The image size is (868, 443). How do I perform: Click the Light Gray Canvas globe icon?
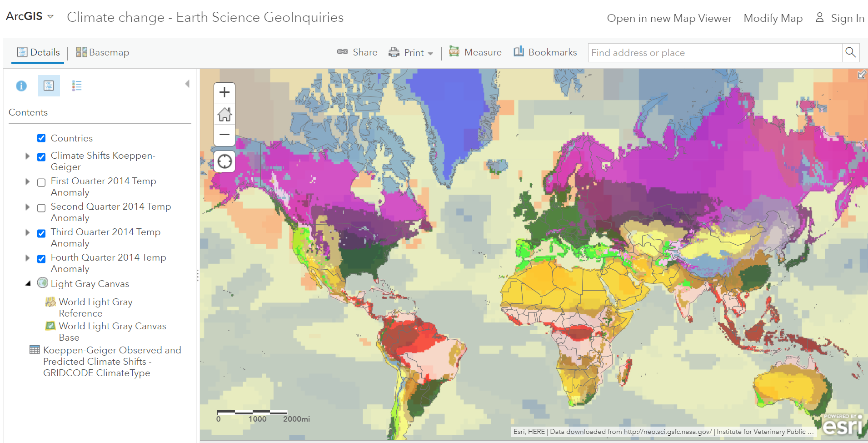pyautogui.click(x=43, y=283)
